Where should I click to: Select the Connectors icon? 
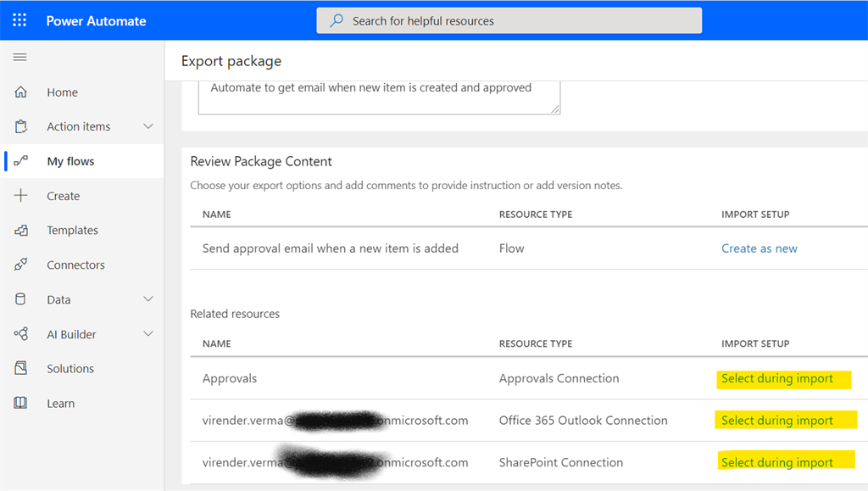pyautogui.click(x=20, y=264)
